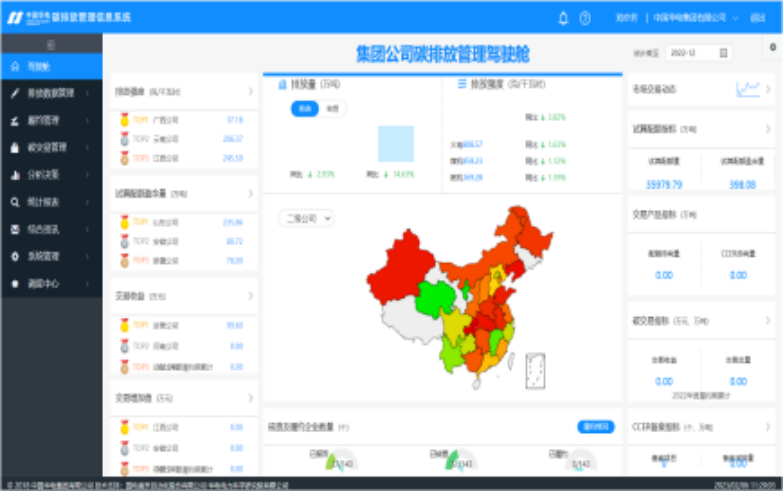Expand the 分析决策 sidebar chevron
Viewport: 783px width, 492px height.
coord(87,175)
